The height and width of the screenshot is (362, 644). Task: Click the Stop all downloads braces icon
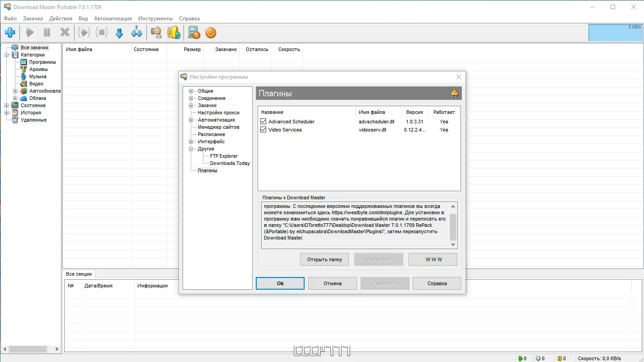point(102,32)
